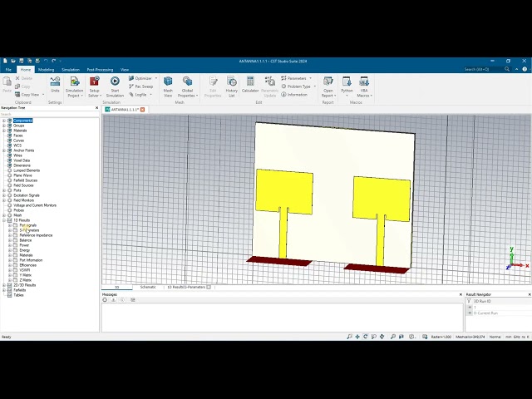Redo the action in title bar
The height and width of the screenshot is (399, 532).
(53, 61)
